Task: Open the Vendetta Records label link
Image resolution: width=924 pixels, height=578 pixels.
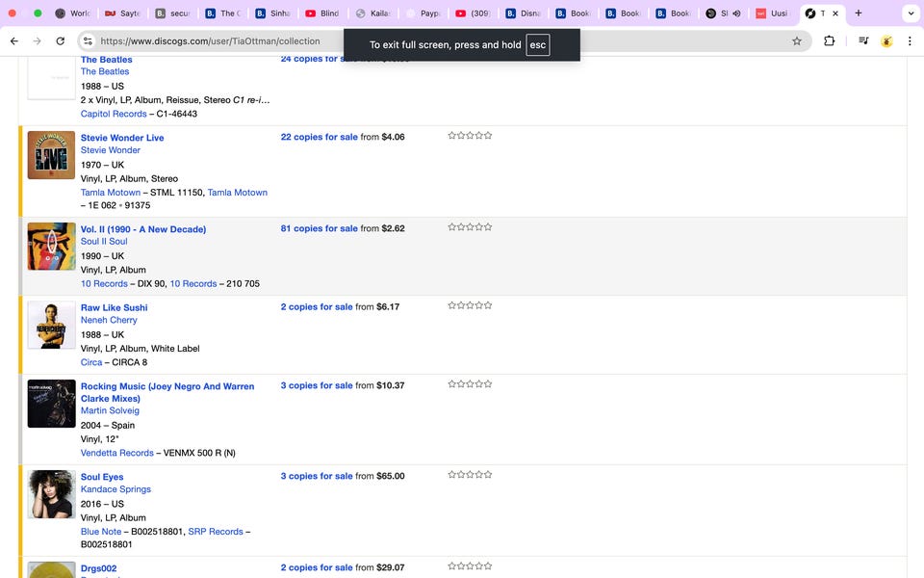Action: [x=116, y=453]
